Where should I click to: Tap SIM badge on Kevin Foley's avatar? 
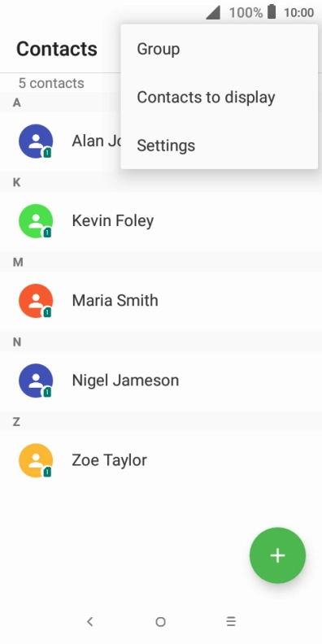(x=47, y=233)
